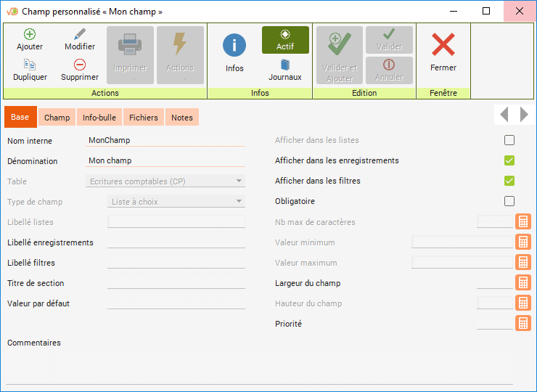Open calculator icon next to Priorité

pos(522,324)
